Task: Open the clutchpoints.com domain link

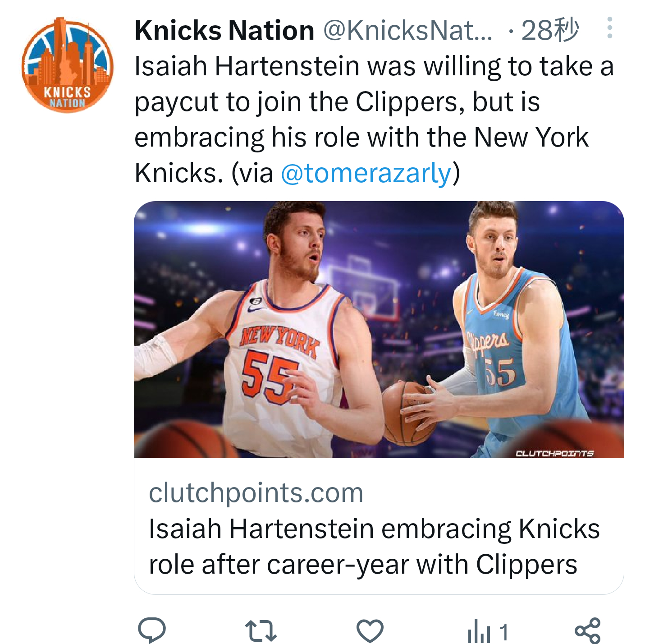Action: [x=256, y=492]
